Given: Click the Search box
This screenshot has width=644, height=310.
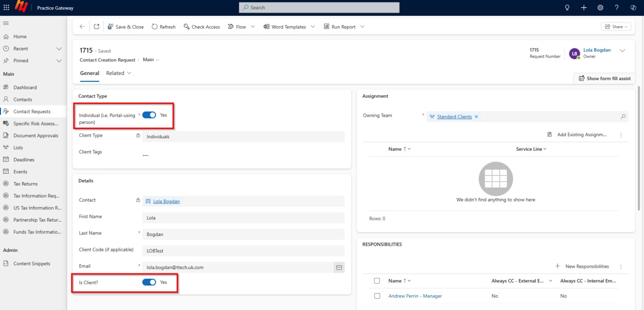Looking at the screenshot, I should [319, 8].
